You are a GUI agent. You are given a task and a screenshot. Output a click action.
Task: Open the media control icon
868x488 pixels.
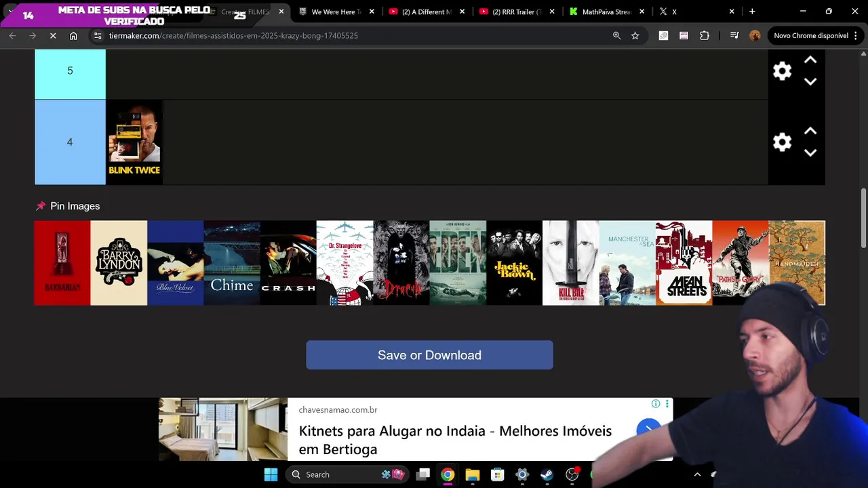(x=734, y=35)
